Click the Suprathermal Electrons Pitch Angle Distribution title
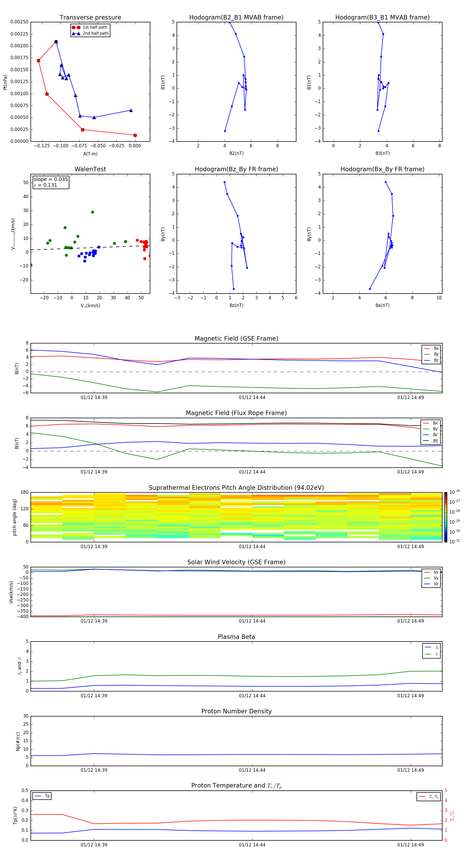The height and width of the screenshot is (868, 473). click(x=236, y=488)
